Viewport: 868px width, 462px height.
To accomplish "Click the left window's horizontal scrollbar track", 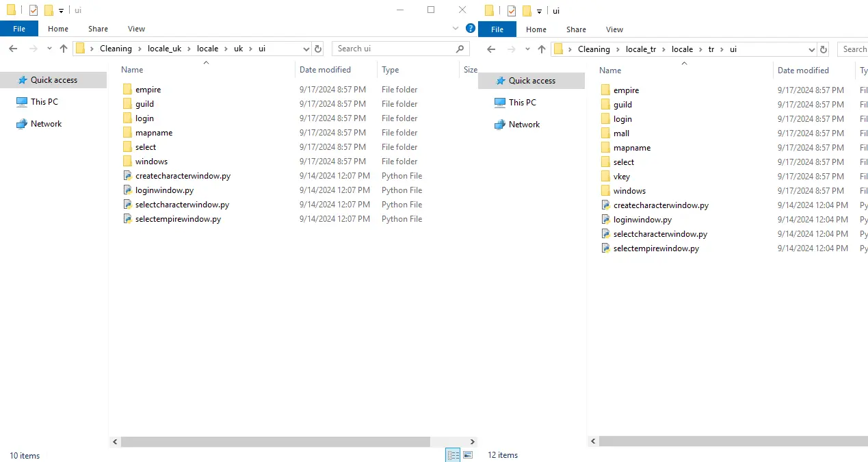I will 451,442.
